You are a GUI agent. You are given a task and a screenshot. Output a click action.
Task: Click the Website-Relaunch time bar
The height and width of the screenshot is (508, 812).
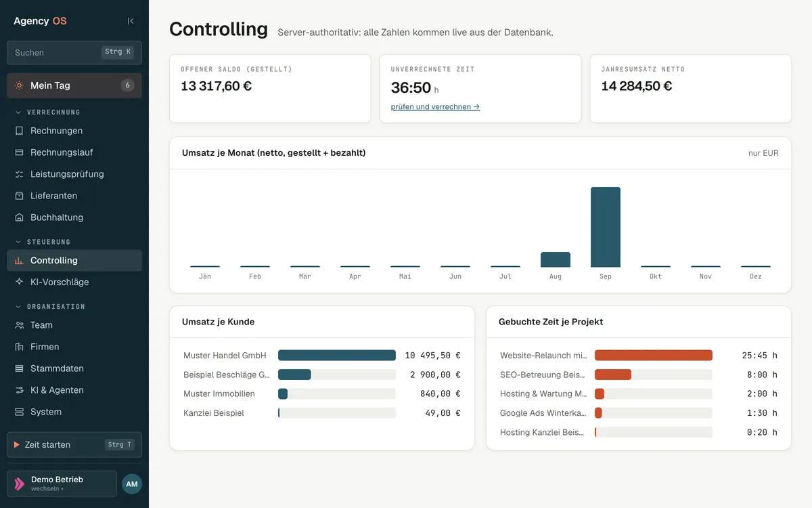(654, 356)
